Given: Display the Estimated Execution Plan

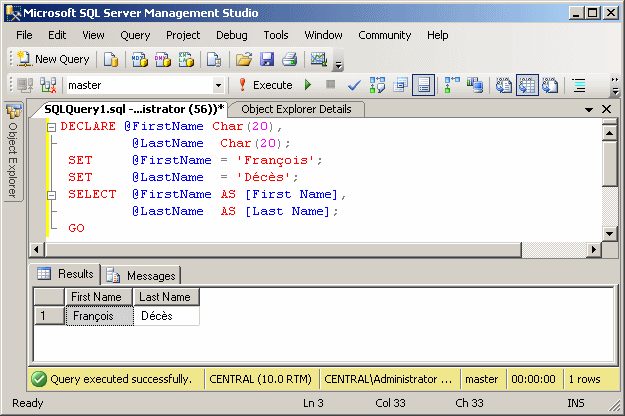Looking at the screenshot, I should [x=377, y=85].
